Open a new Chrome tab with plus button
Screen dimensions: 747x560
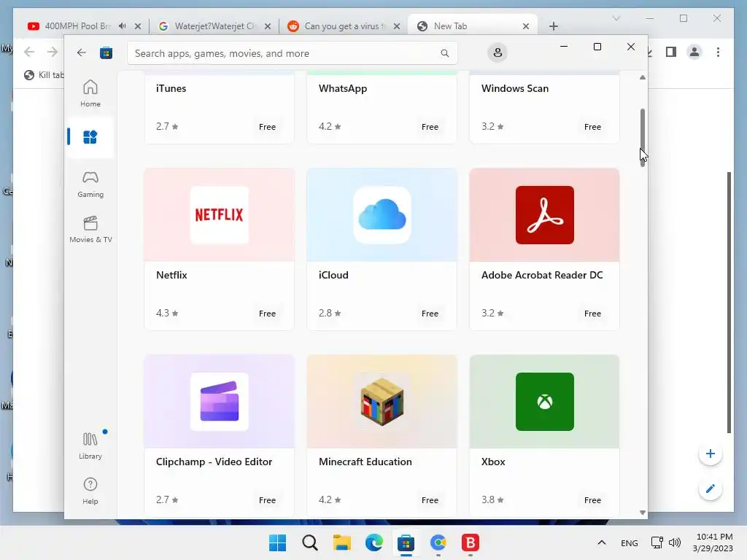tap(553, 26)
